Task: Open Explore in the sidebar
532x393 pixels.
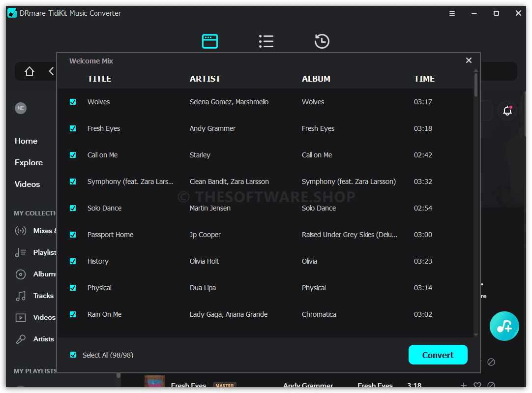Action: pos(29,163)
